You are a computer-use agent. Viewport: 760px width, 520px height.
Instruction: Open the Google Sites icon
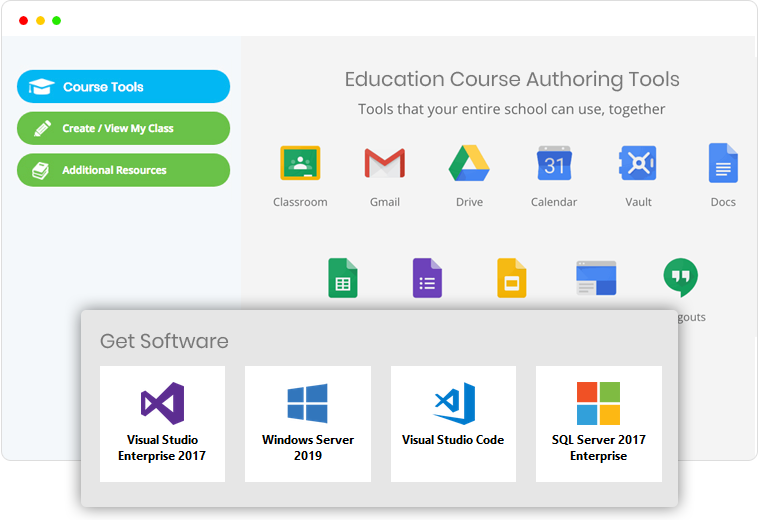(596, 278)
